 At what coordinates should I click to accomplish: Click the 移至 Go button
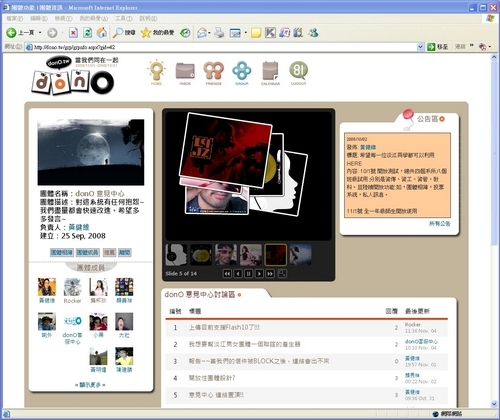click(x=438, y=47)
